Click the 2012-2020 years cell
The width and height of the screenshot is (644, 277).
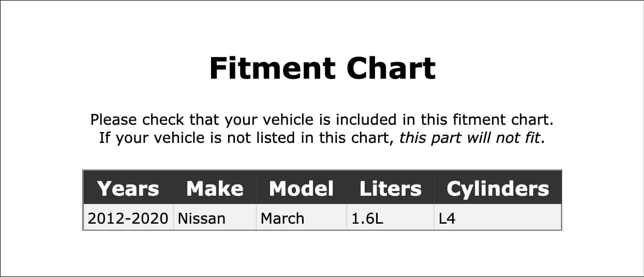click(128, 218)
